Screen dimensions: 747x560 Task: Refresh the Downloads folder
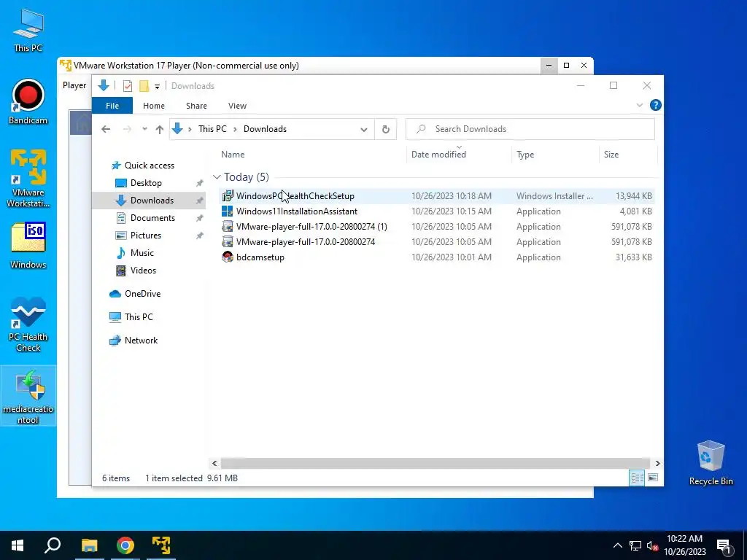(386, 129)
